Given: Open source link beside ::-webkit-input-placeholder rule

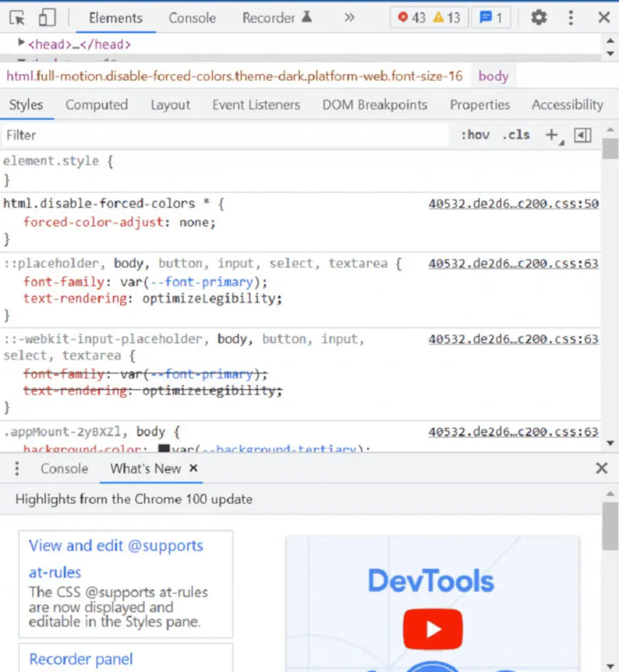Looking at the screenshot, I should coord(513,339).
